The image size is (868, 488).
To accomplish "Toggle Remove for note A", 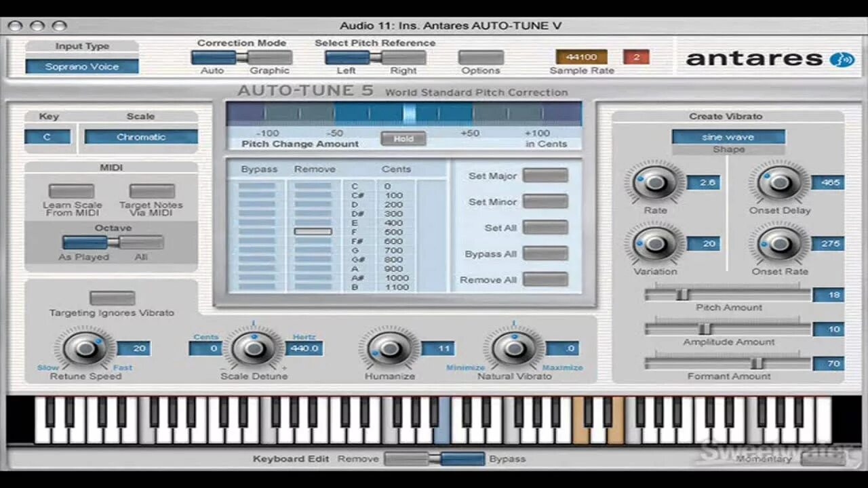I will [x=313, y=268].
